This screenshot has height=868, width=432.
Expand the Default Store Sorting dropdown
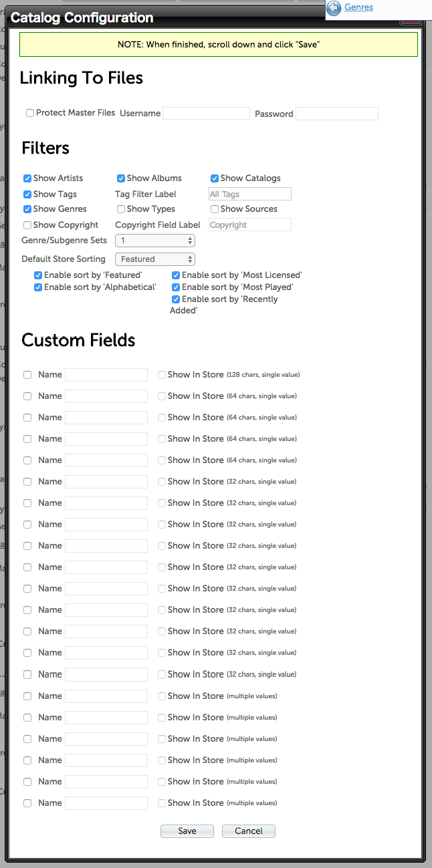pos(155,259)
